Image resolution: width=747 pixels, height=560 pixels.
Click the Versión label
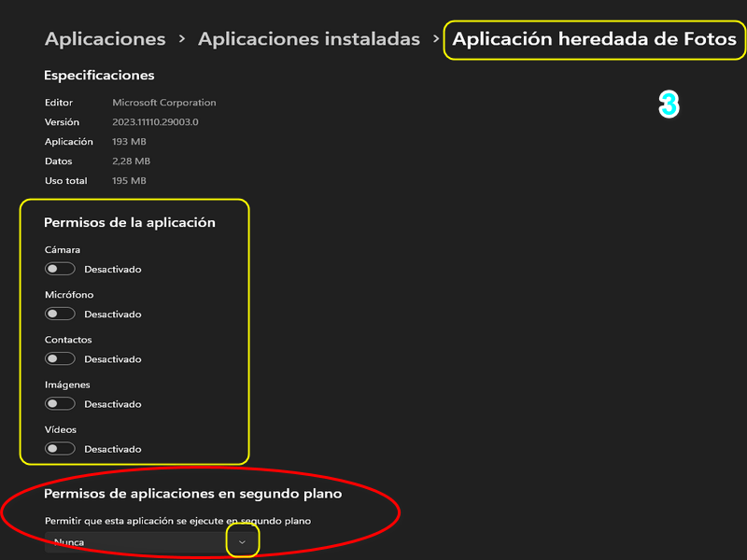pyautogui.click(x=62, y=122)
